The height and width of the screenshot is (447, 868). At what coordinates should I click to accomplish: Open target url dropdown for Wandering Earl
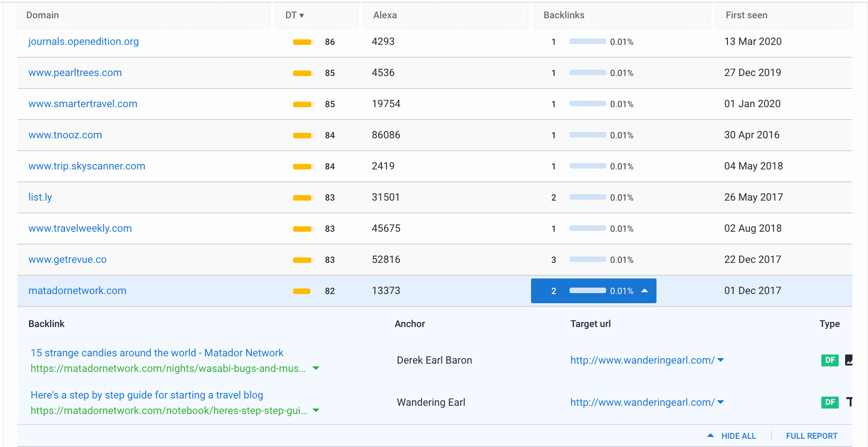[x=721, y=402]
